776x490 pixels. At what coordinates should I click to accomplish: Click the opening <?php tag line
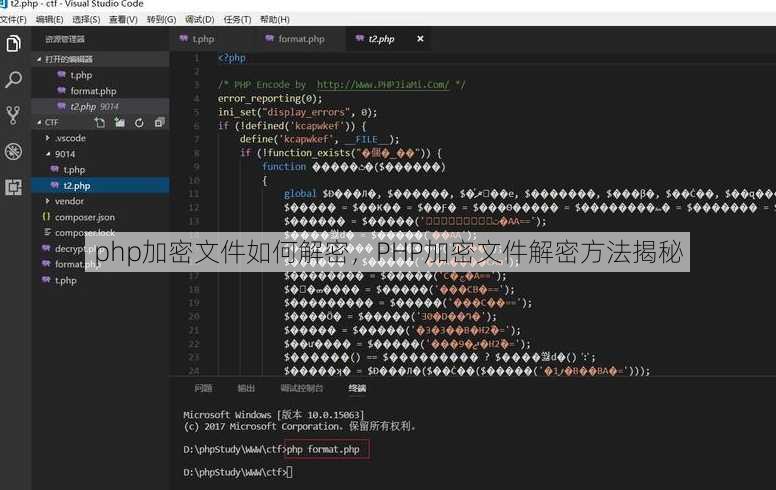click(232, 58)
